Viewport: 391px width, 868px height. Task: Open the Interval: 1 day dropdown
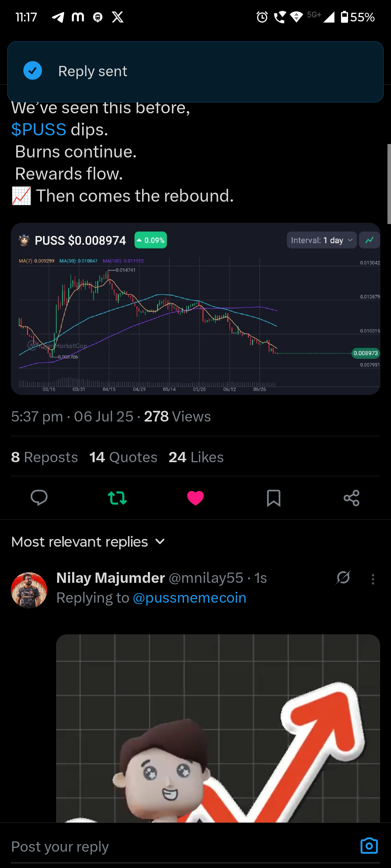tap(321, 240)
